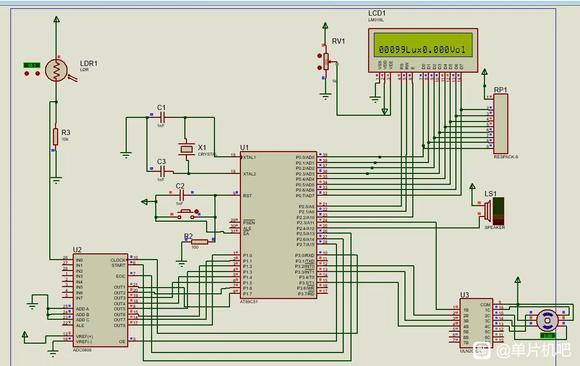The image size is (580, 366).
Task: Click the left red dot below LDR1 indicator
Action: coord(27,74)
